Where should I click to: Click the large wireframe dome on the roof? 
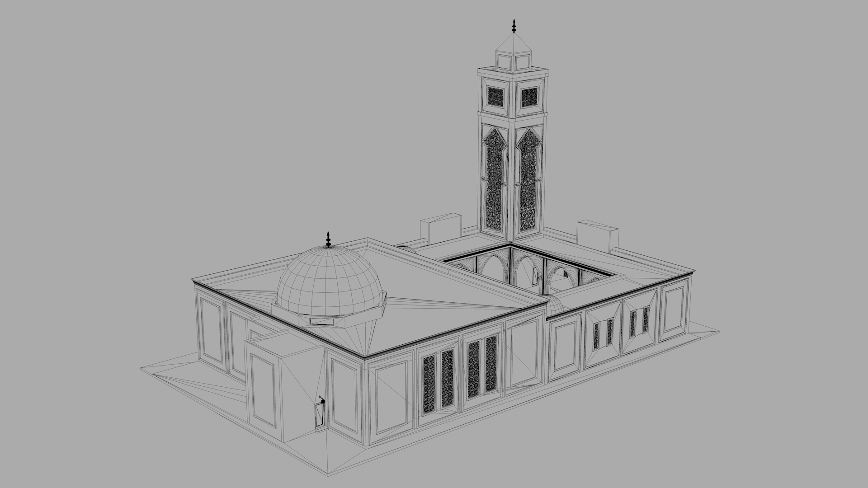(330, 280)
